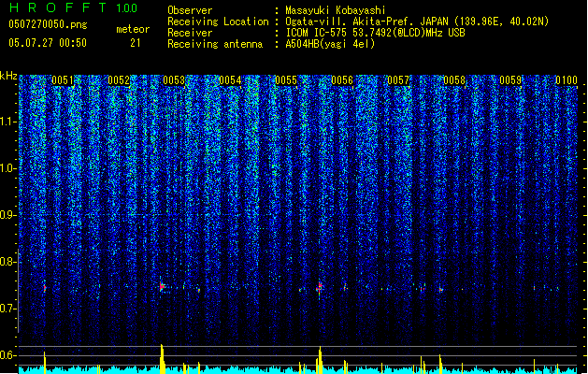Click the Receiving antenna label
Image resolution: width=588 pixels, height=374 pixels.
pos(215,44)
